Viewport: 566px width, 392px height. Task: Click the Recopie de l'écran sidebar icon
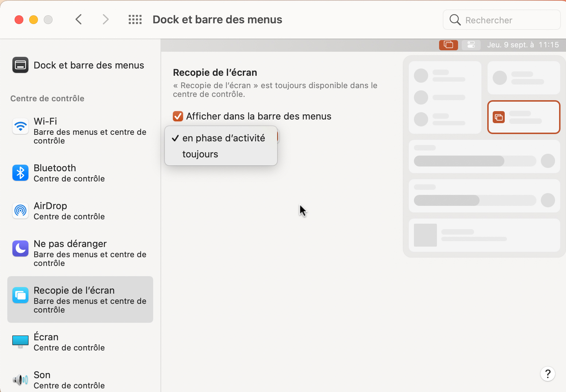20,295
